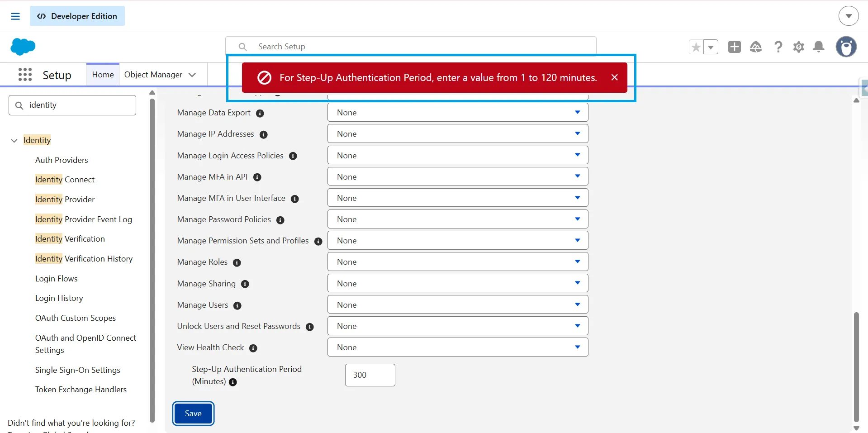
Task: Click the favorites star icon
Action: tap(696, 47)
